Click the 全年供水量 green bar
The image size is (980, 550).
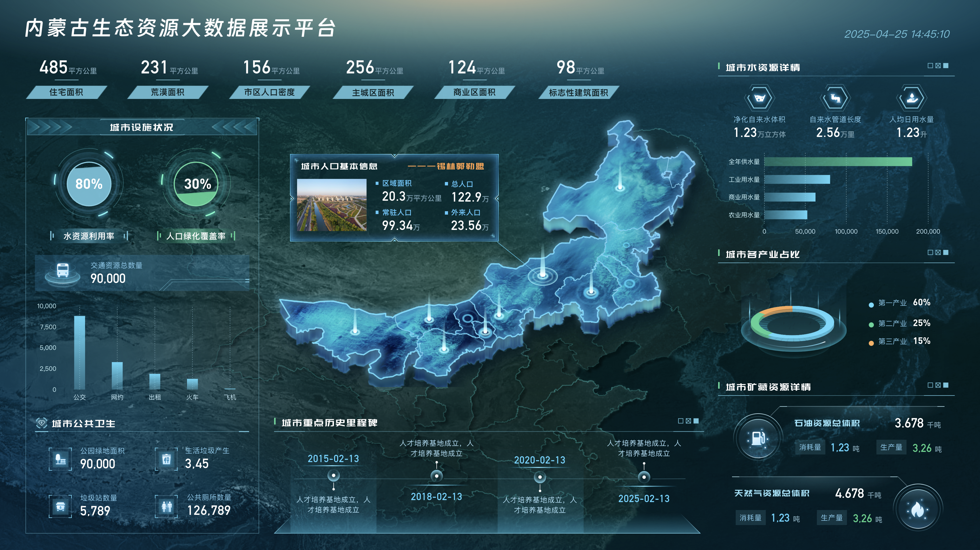(x=838, y=162)
